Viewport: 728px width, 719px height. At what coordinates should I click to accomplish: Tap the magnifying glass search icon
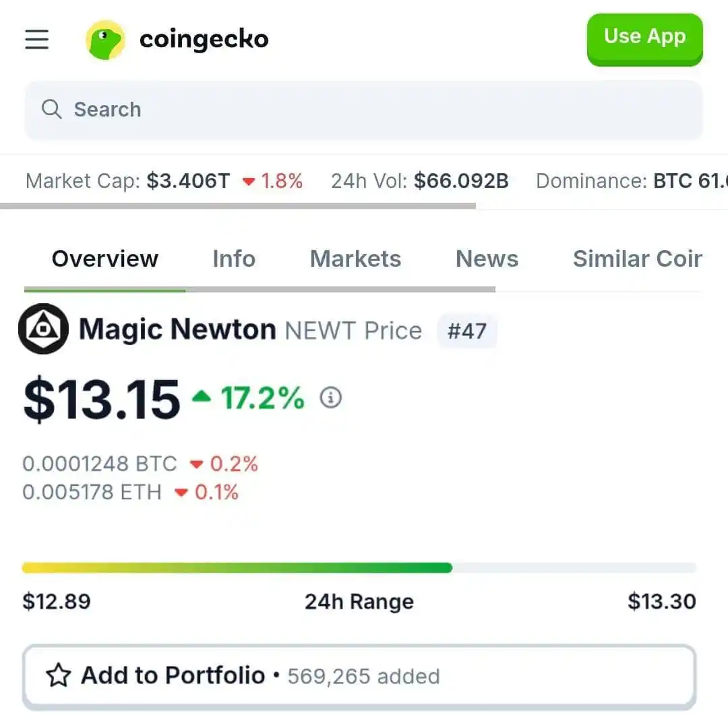51,110
